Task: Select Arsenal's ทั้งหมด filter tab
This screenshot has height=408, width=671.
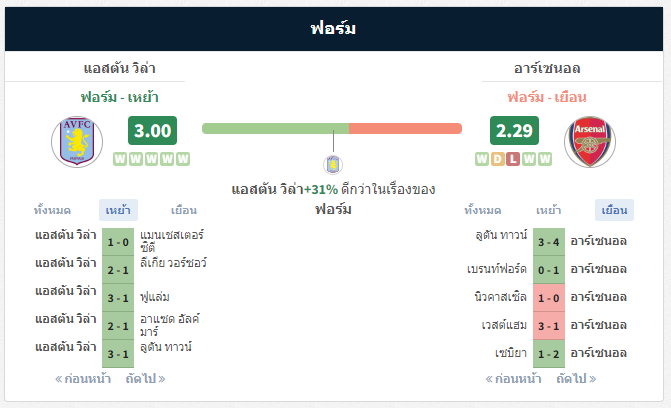Action: (483, 210)
